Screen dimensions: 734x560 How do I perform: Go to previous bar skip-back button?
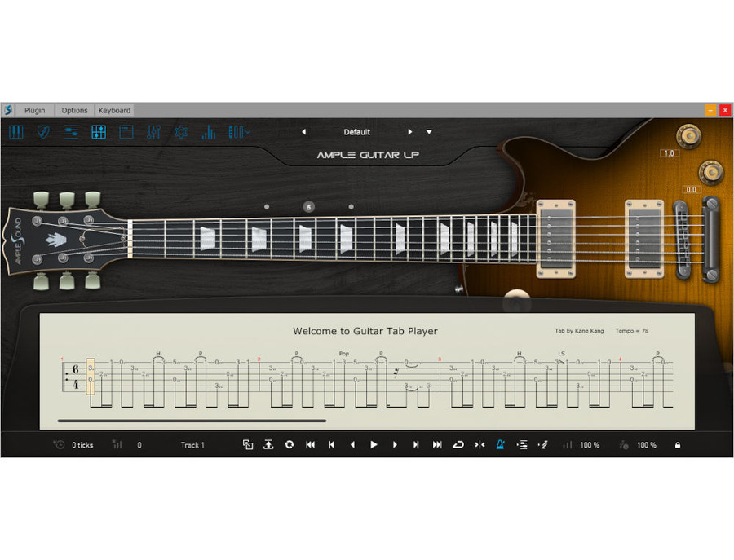click(x=331, y=444)
